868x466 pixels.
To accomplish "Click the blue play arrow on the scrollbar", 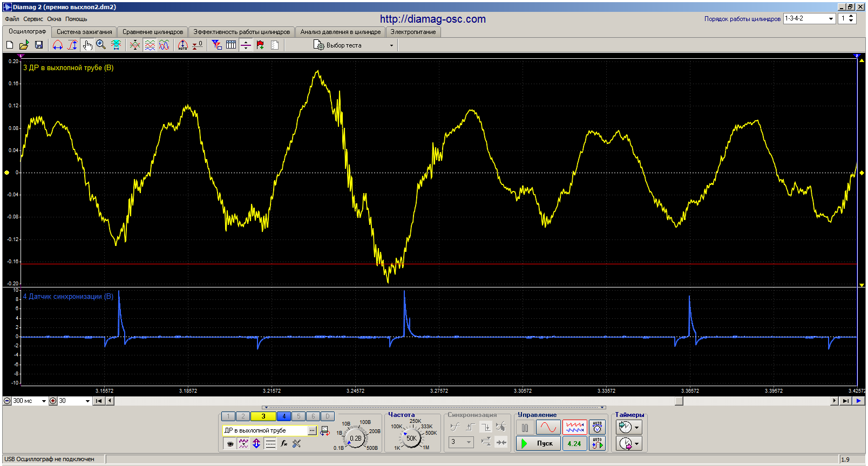I will coord(858,401).
